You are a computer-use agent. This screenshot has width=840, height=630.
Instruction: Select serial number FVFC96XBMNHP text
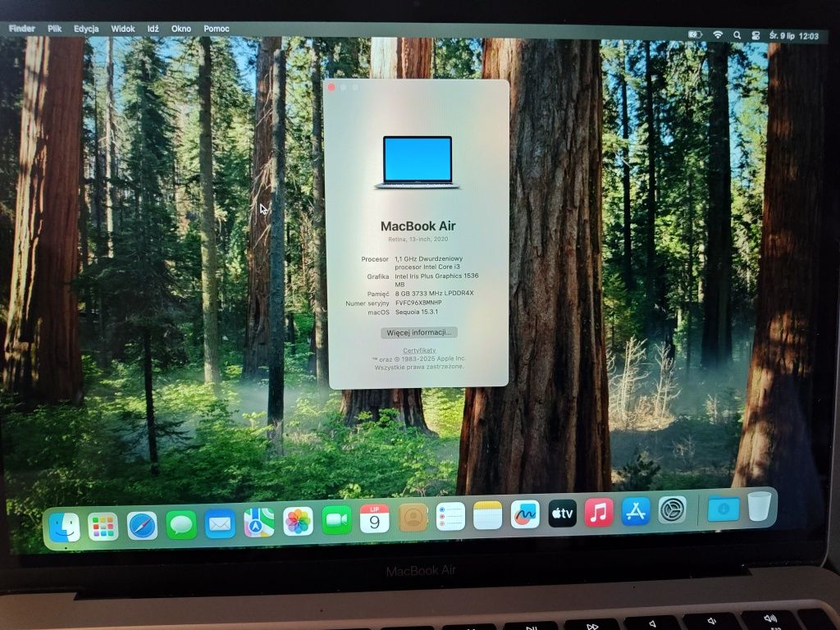(418, 303)
